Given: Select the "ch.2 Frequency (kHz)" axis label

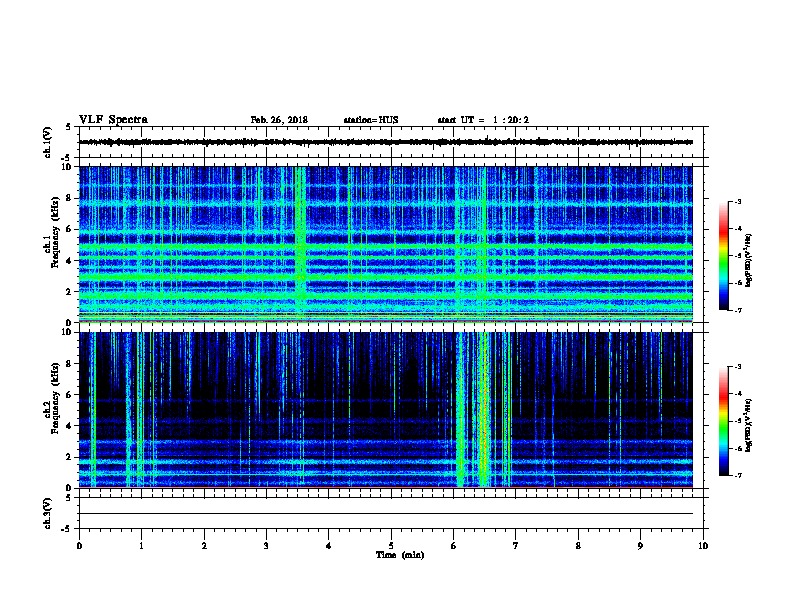Looking at the screenshot, I should 51,398.
